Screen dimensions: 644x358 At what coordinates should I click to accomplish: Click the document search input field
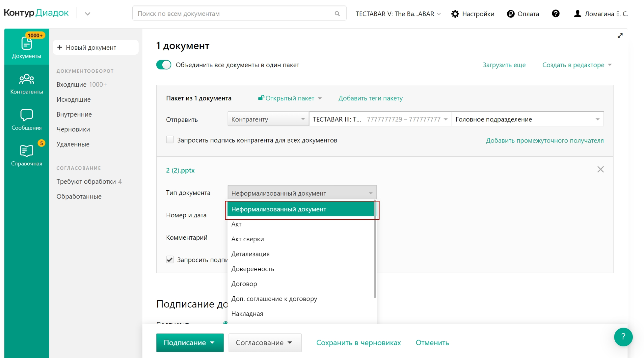pyautogui.click(x=234, y=14)
